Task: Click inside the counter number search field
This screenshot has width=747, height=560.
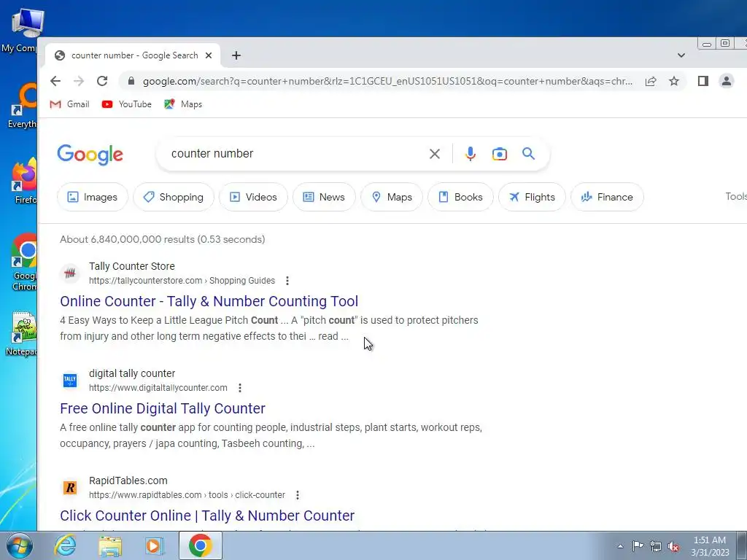Action: pyautogui.click(x=295, y=154)
